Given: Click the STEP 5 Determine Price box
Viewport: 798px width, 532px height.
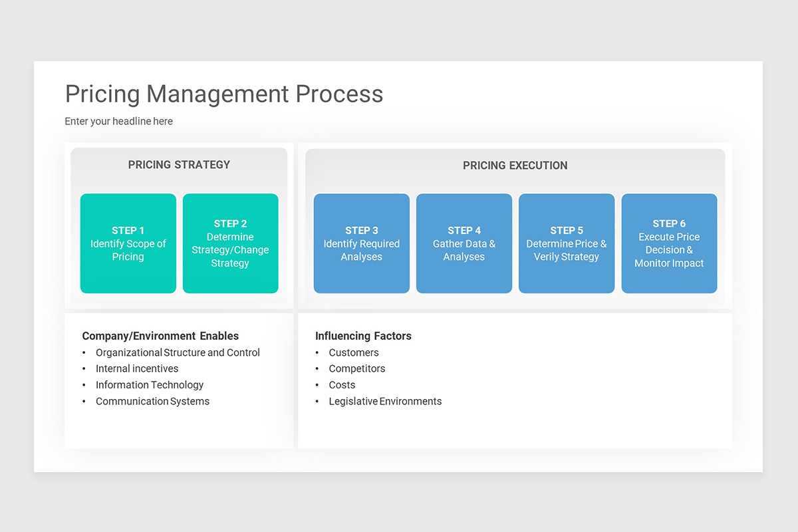Looking at the screenshot, I should pyautogui.click(x=567, y=243).
